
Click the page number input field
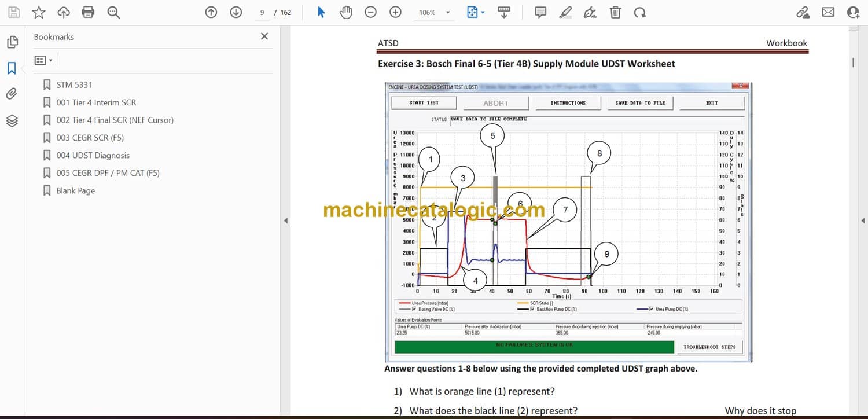click(262, 12)
